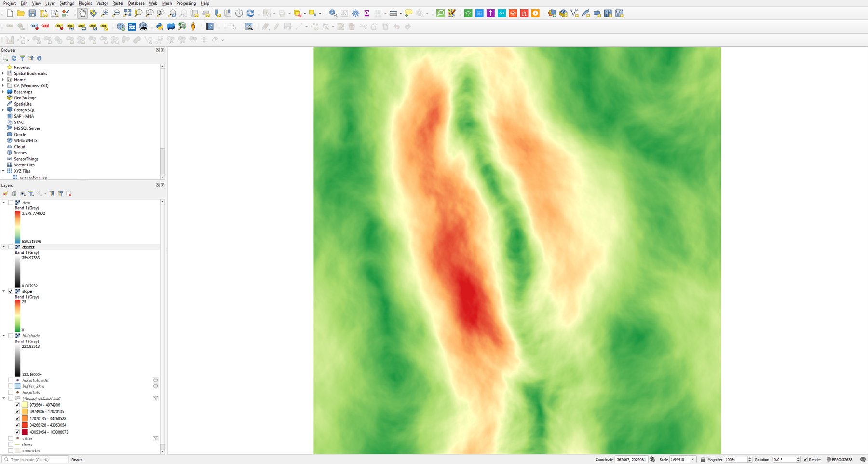
Task: Select the Pan Map hand tool
Action: point(82,14)
